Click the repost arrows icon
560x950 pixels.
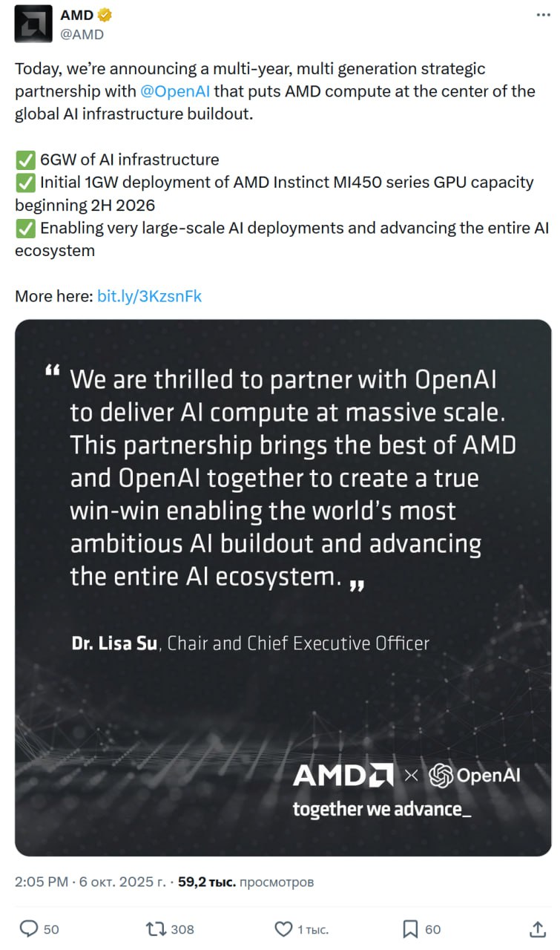click(x=156, y=928)
